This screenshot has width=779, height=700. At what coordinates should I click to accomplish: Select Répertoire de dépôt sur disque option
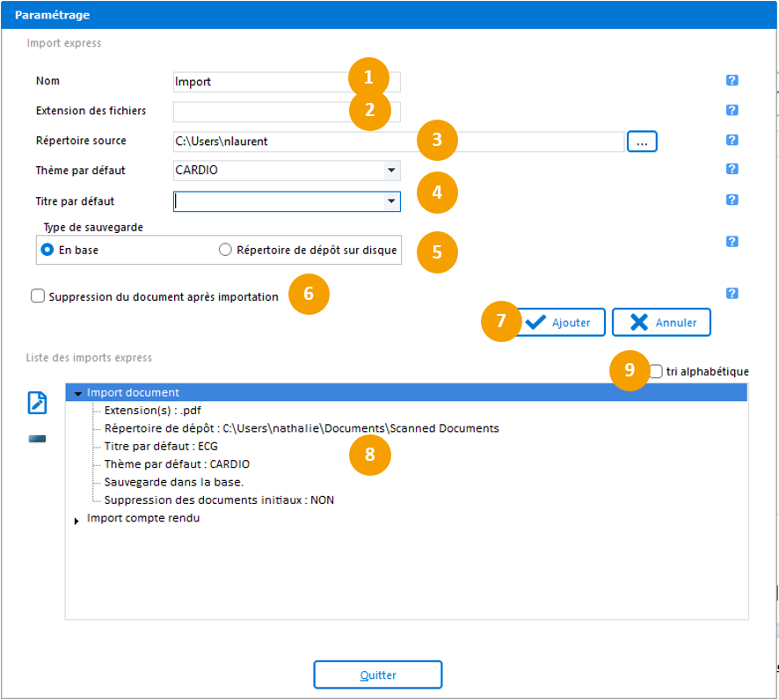tap(226, 250)
